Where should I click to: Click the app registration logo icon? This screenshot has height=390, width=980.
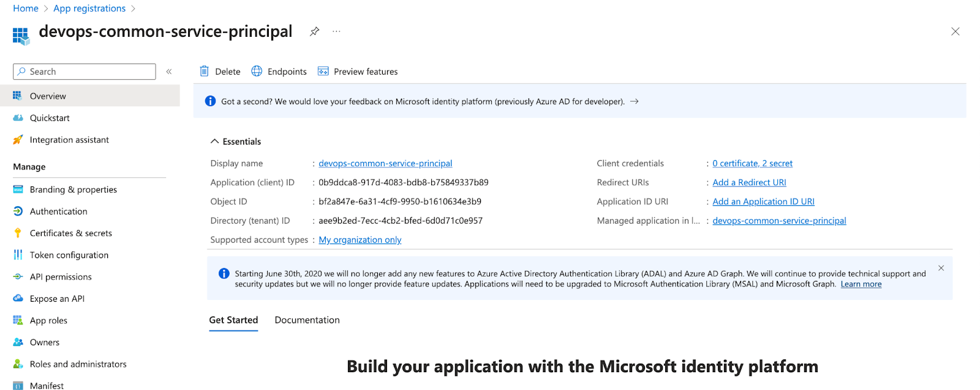click(21, 36)
